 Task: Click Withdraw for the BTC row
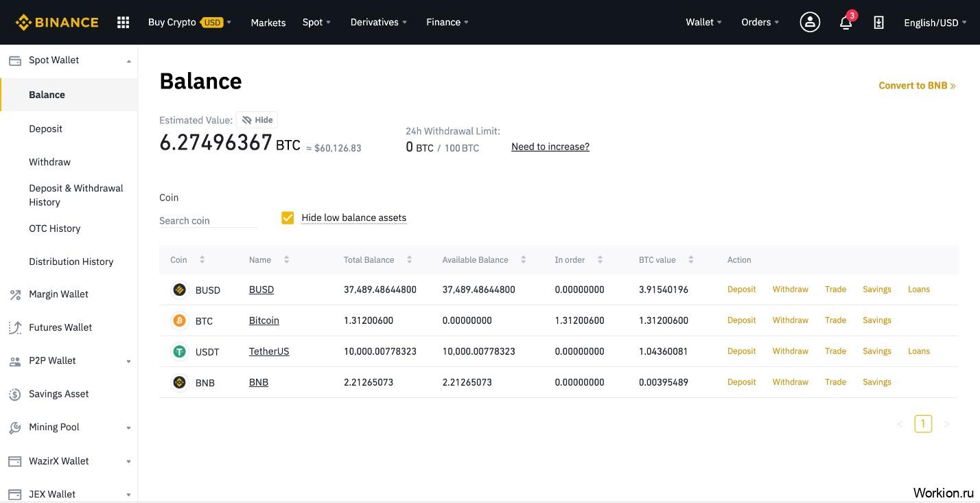coord(791,320)
